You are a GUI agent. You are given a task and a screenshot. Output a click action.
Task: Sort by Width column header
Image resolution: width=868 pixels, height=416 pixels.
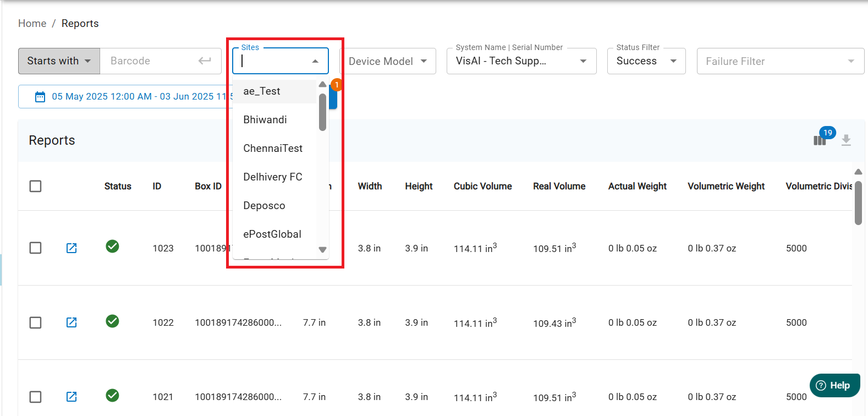coord(370,186)
